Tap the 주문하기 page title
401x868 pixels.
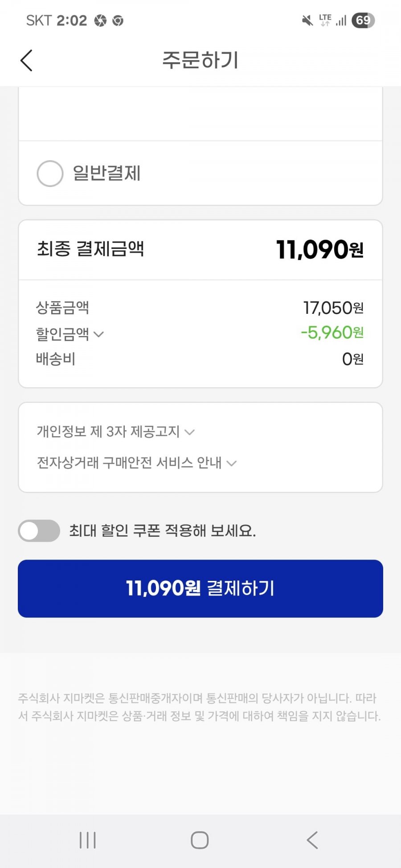click(200, 60)
